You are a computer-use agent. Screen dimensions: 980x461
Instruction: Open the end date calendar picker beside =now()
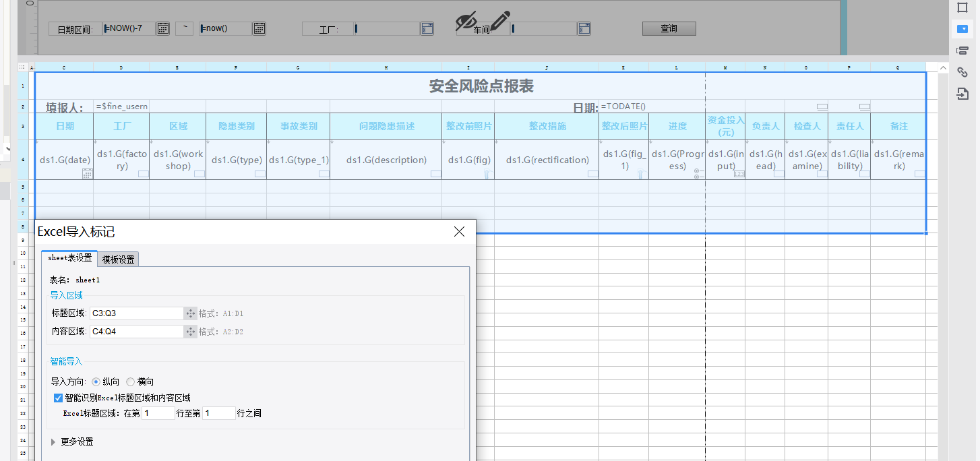(259, 28)
